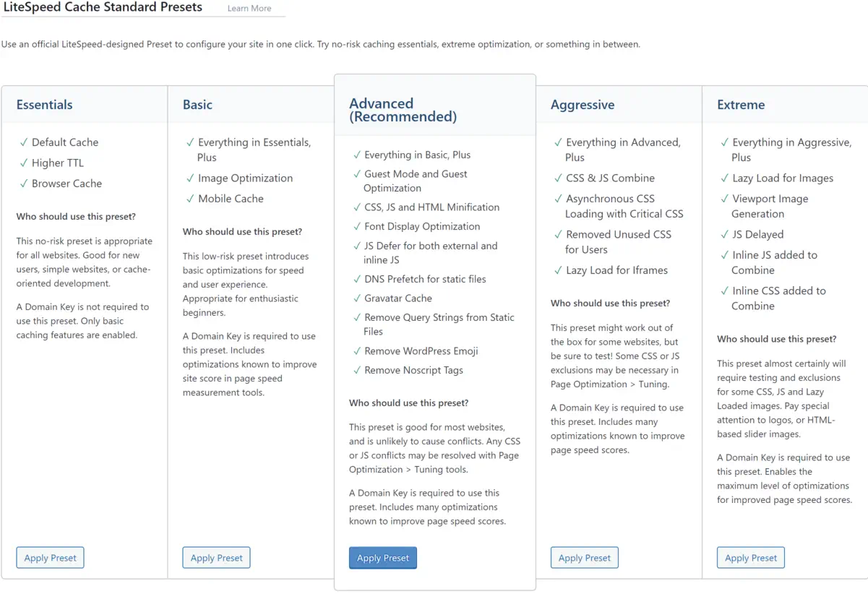Image resolution: width=868 pixels, height=594 pixels.
Task: Click the checkmark beside Default Cache
Action: pyautogui.click(x=22, y=142)
